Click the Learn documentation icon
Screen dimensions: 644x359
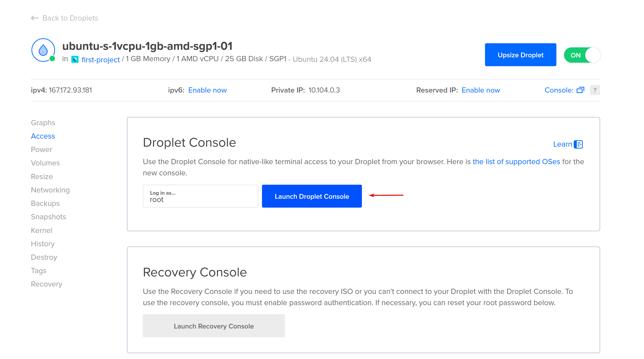(x=578, y=144)
